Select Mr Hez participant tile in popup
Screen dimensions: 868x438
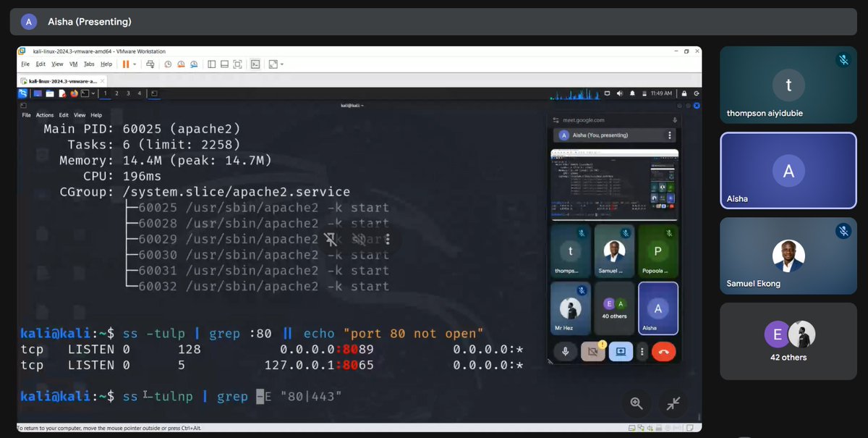571,308
